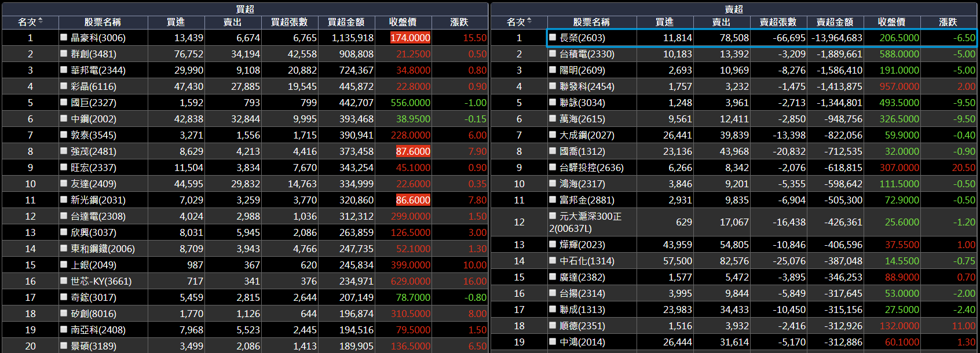Screen dimensions: 980x353
Task: Tick the checkbox for 世芯-KY(3661)
Action: point(64,281)
